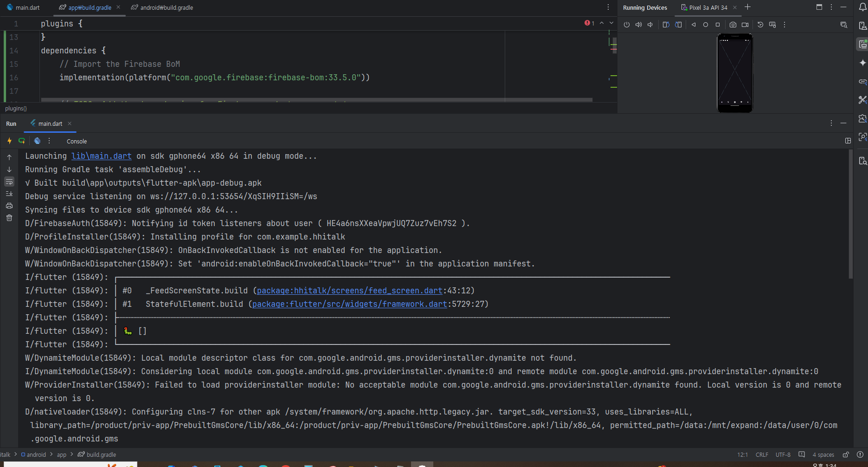Switch Running Devices to window view mode

click(x=819, y=7)
